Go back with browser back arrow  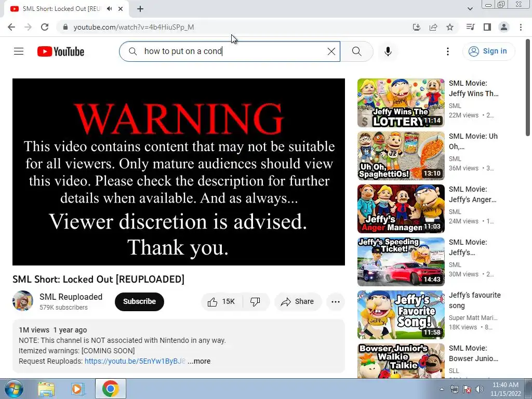point(11,27)
